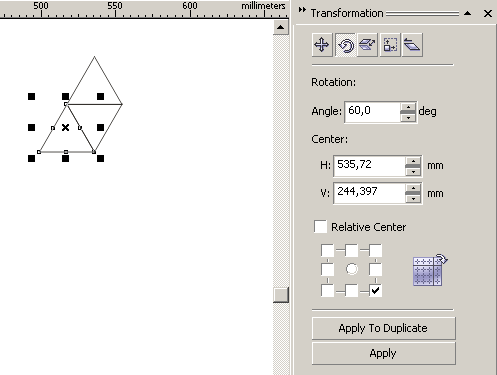Click the Angle input field
The height and width of the screenshot is (375, 497).
point(373,112)
